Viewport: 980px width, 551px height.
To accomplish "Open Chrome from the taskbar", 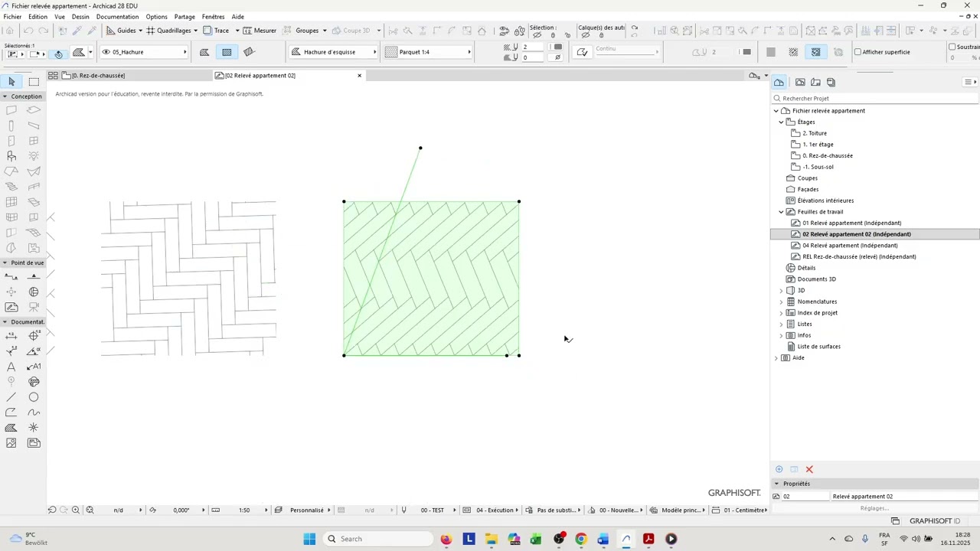I will 581,539.
